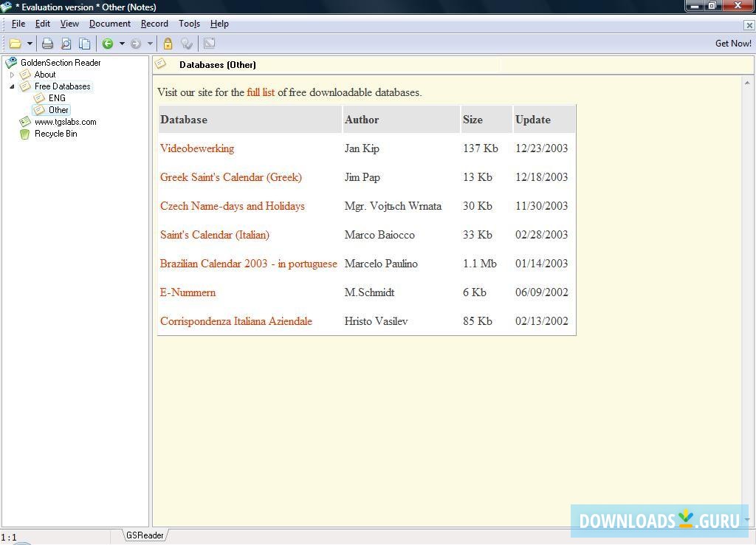Viewport: 756px width, 545px height.
Task: Select Free Databases in the tree
Action: [62, 86]
